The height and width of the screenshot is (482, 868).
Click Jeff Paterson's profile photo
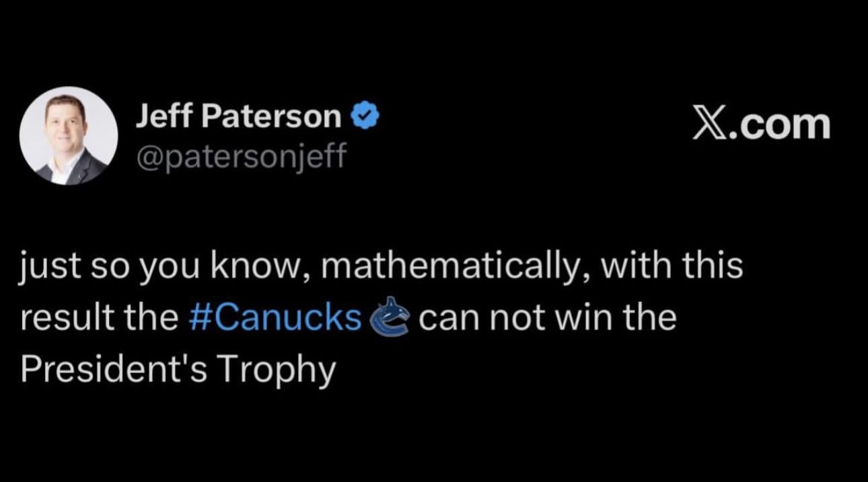pyautogui.click(x=69, y=135)
